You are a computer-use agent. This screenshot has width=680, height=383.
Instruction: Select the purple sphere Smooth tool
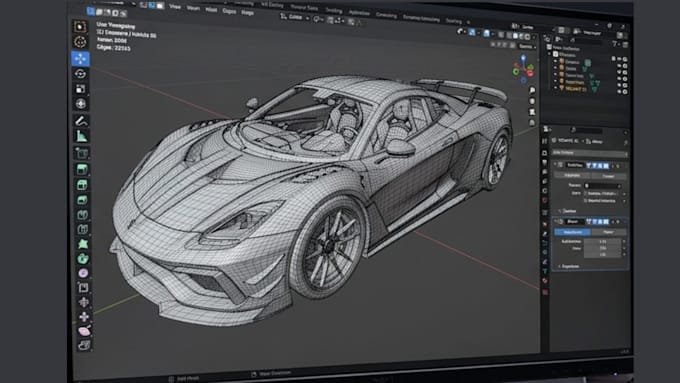[x=83, y=273]
